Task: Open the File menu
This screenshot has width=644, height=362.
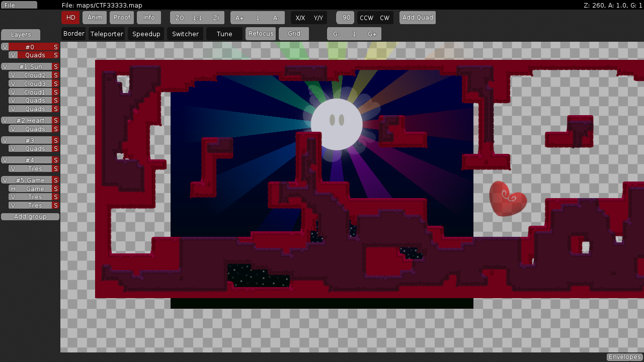Action: coord(19,5)
